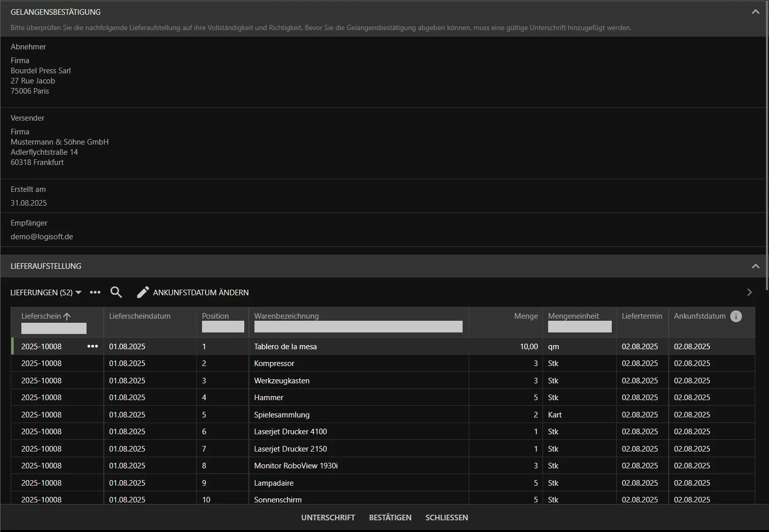The width and height of the screenshot is (769, 532).
Task: Select the Laserjet Drucker 4100 row
Action: pyautogui.click(x=383, y=432)
